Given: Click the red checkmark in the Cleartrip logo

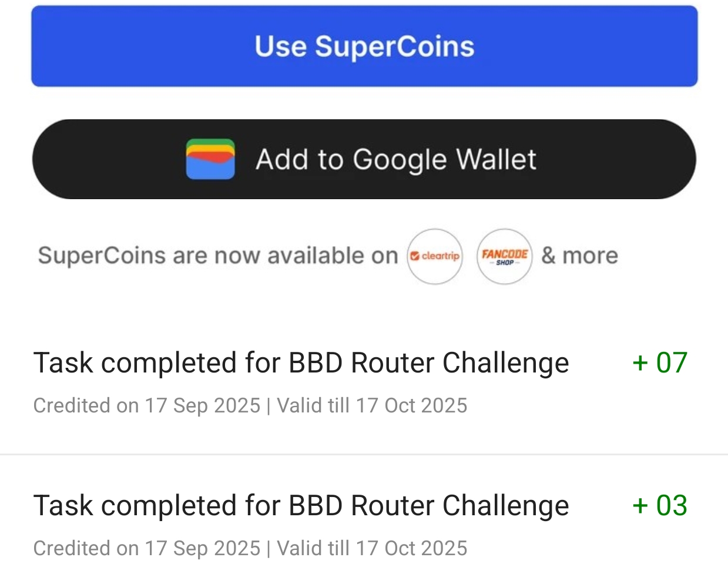Looking at the screenshot, I should [415, 256].
